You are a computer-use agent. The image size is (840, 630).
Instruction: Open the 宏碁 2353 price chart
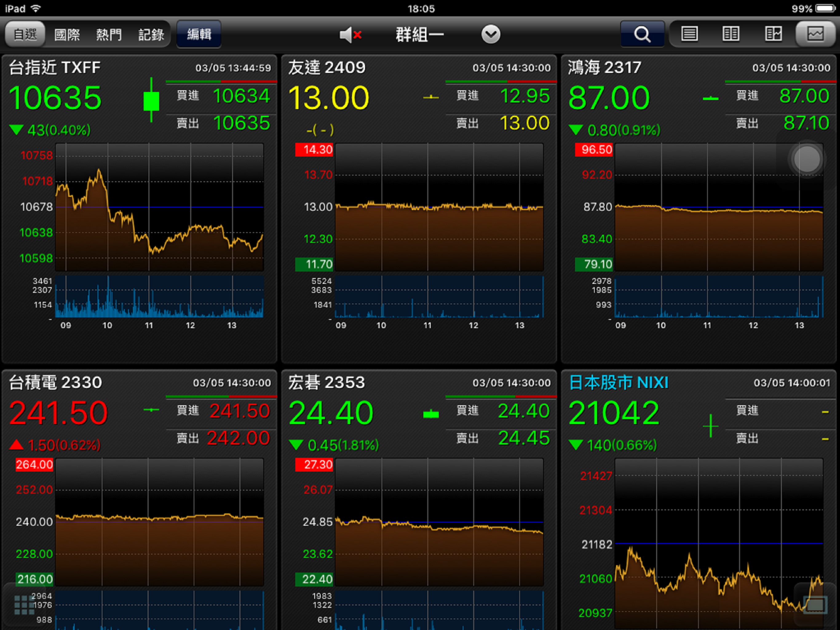(439, 522)
